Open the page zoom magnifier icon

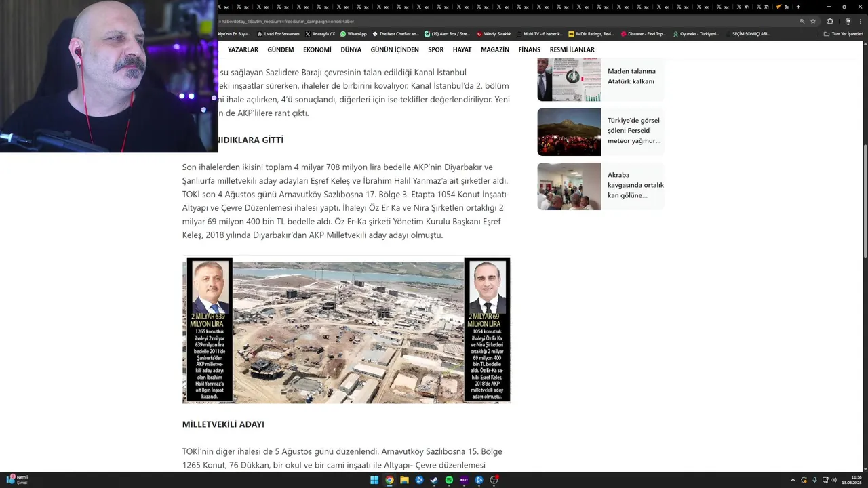[802, 21]
